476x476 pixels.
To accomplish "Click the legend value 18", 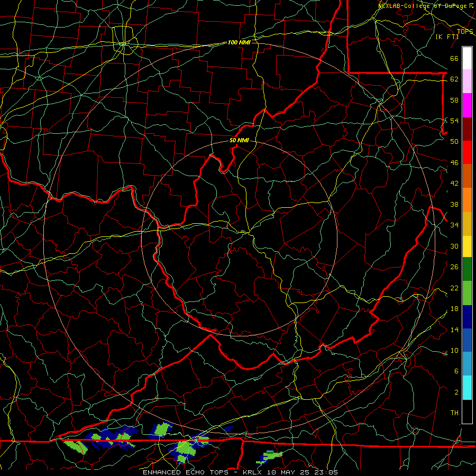I will click(x=454, y=309).
